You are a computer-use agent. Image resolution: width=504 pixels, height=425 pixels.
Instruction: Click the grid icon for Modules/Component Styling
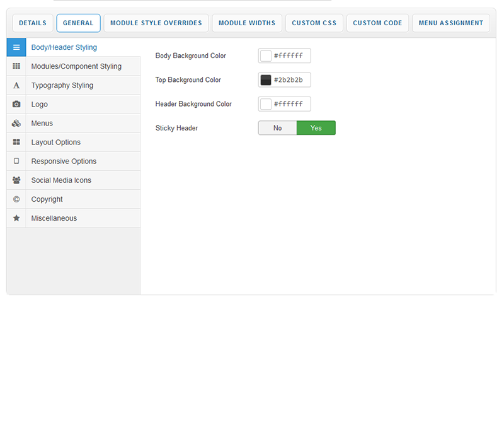tap(16, 66)
